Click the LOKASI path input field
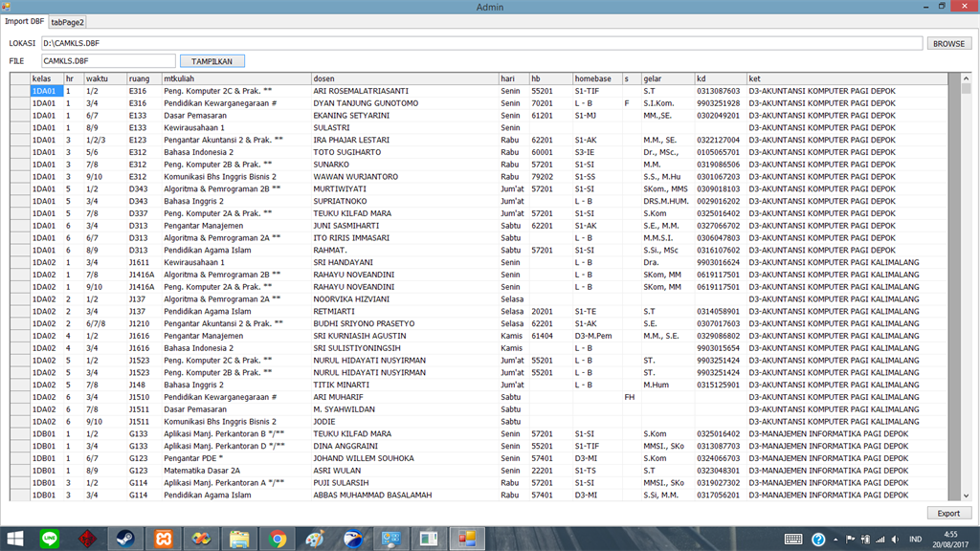Image resolution: width=980 pixels, height=551 pixels. [482, 43]
